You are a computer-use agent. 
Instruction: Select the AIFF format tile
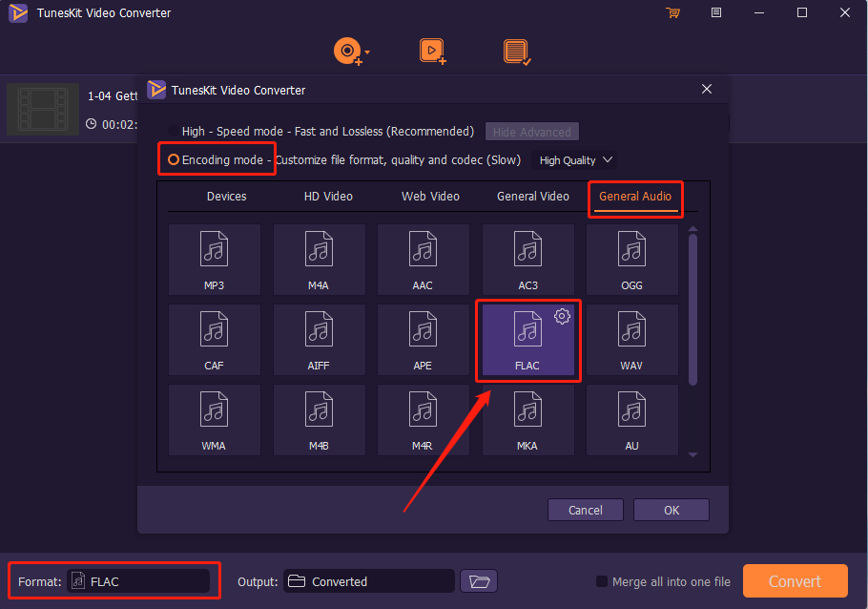point(319,340)
